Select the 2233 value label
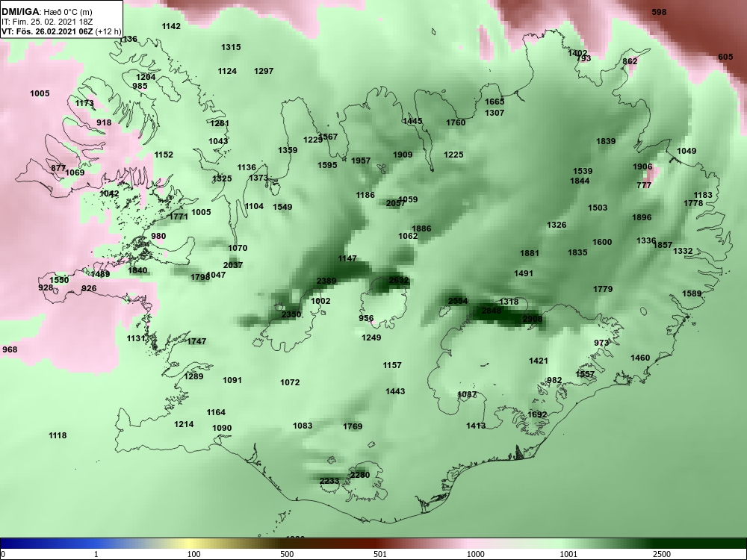This screenshot has width=747, height=560. pos(329,482)
